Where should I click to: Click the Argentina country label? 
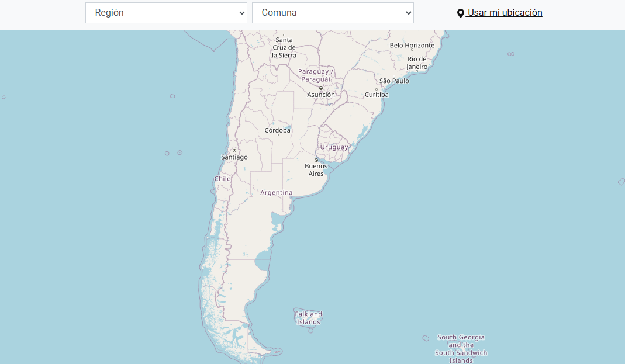point(276,192)
